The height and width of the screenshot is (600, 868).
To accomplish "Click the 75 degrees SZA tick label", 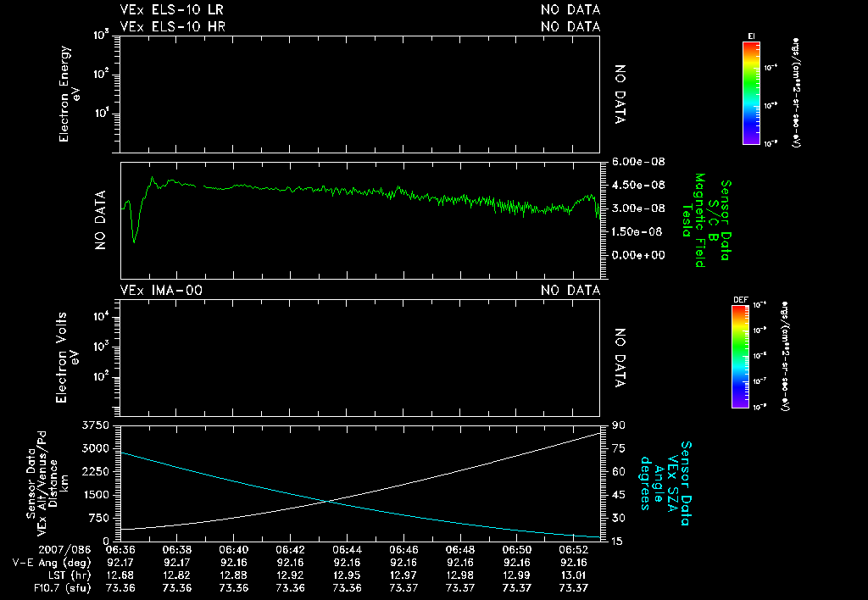I will (x=618, y=449).
